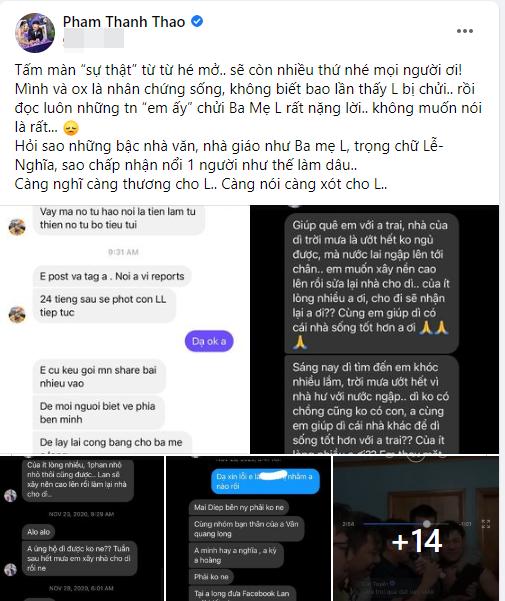The width and height of the screenshot is (505, 601).
Task: Open the first chat screenshot with white background
Action: [124, 330]
